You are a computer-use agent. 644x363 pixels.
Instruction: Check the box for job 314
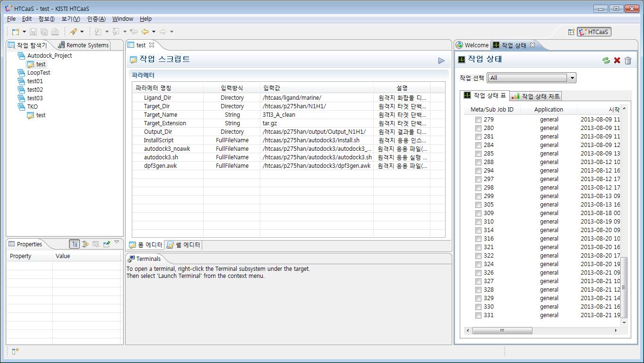[478, 230]
